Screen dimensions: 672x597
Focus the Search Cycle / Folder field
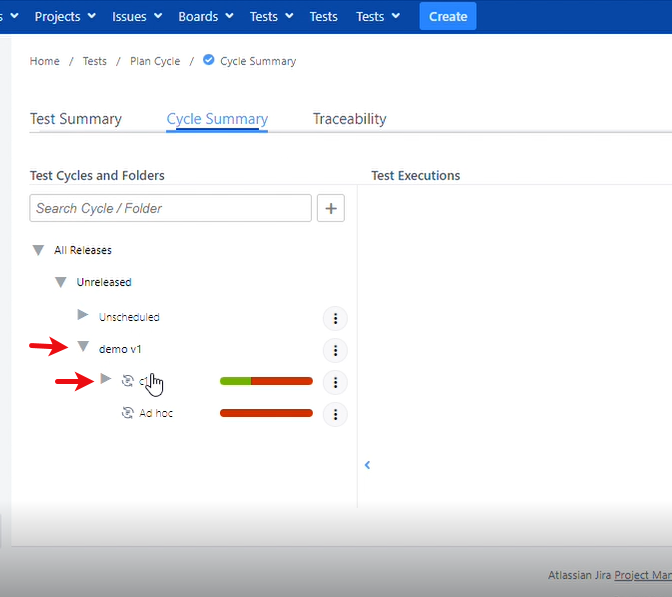point(170,208)
